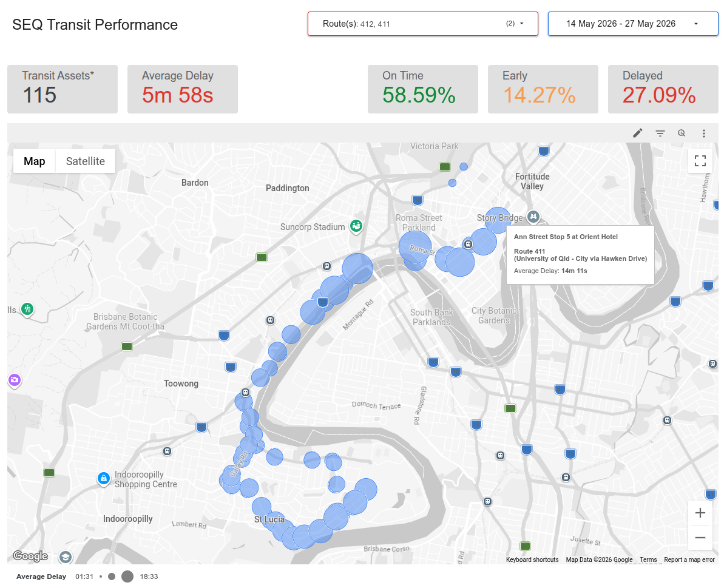The image size is (724, 588).
Task: Click the South Bank Parklands label
Action: point(431,317)
